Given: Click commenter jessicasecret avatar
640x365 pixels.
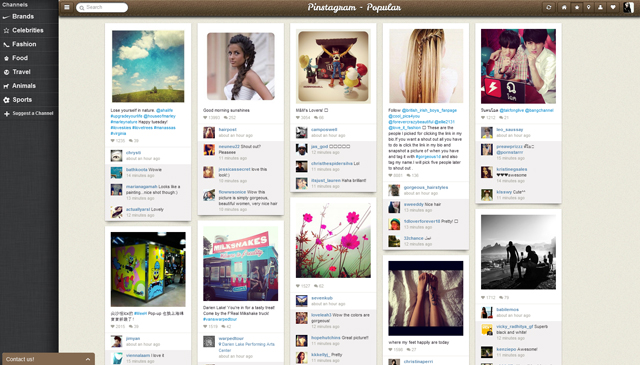Looking at the screenshot, I should (x=209, y=172).
